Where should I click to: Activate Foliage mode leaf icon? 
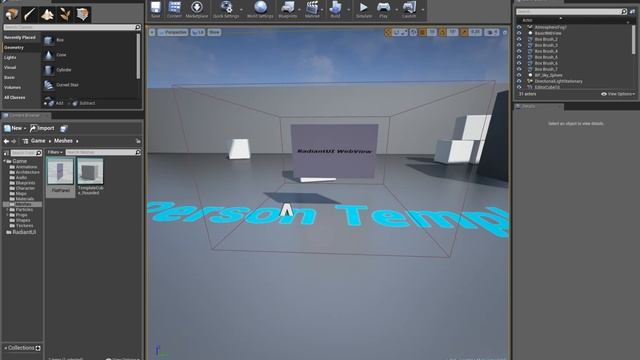click(x=65, y=15)
